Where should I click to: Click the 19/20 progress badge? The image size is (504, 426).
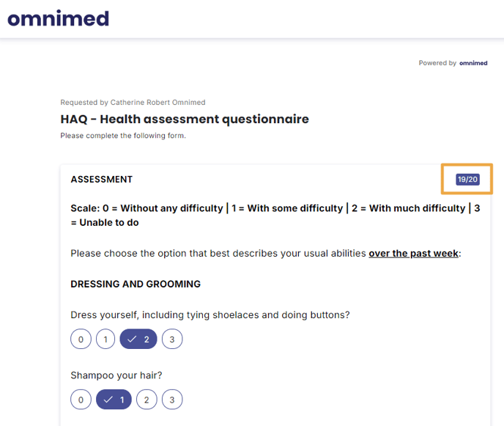(467, 179)
